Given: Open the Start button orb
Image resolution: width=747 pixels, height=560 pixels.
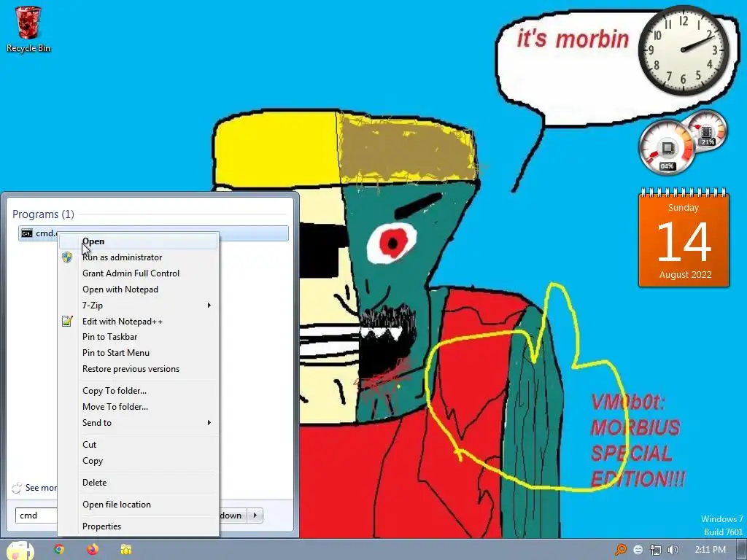Looking at the screenshot, I should [20, 550].
